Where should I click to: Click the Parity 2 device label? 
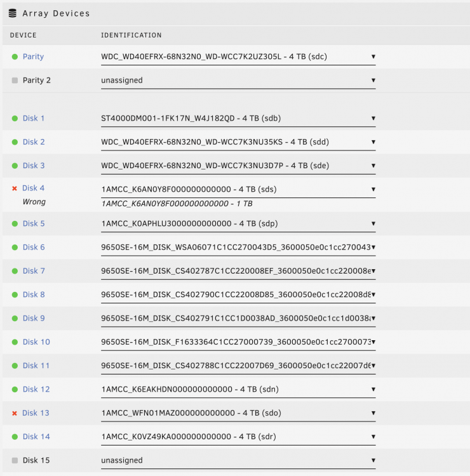coord(37,81)
